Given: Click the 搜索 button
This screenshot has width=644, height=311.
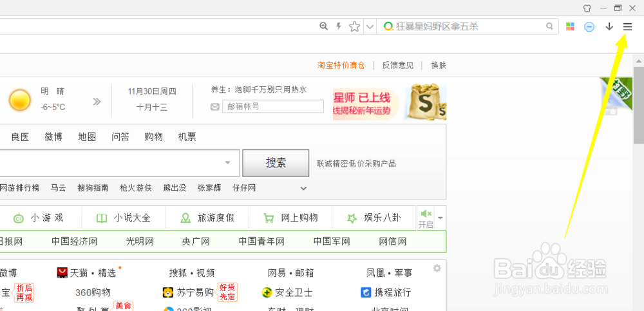Looking at the screenshot, I should (x=276, y=163).
